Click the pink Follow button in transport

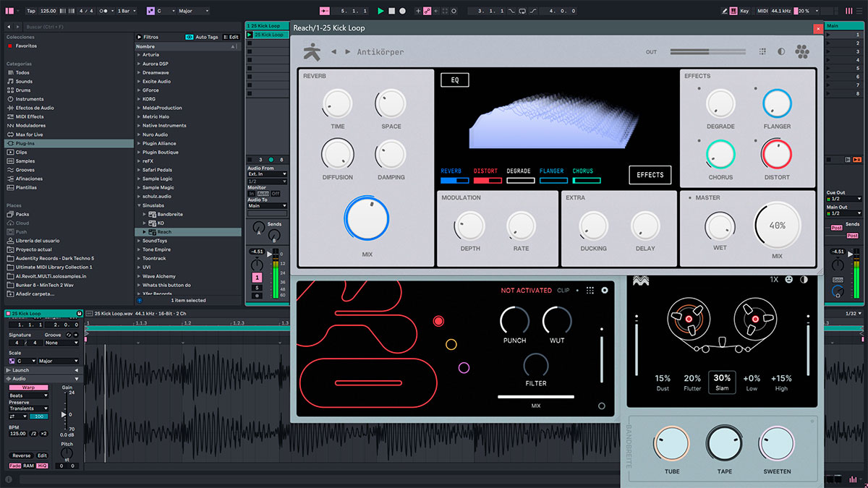(324, 11)
